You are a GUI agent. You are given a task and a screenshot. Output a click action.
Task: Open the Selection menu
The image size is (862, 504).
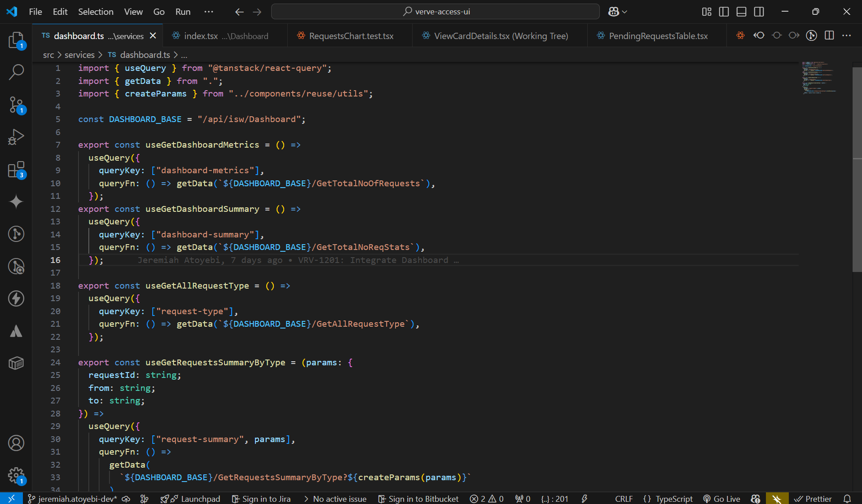click(x=96, y=12)
